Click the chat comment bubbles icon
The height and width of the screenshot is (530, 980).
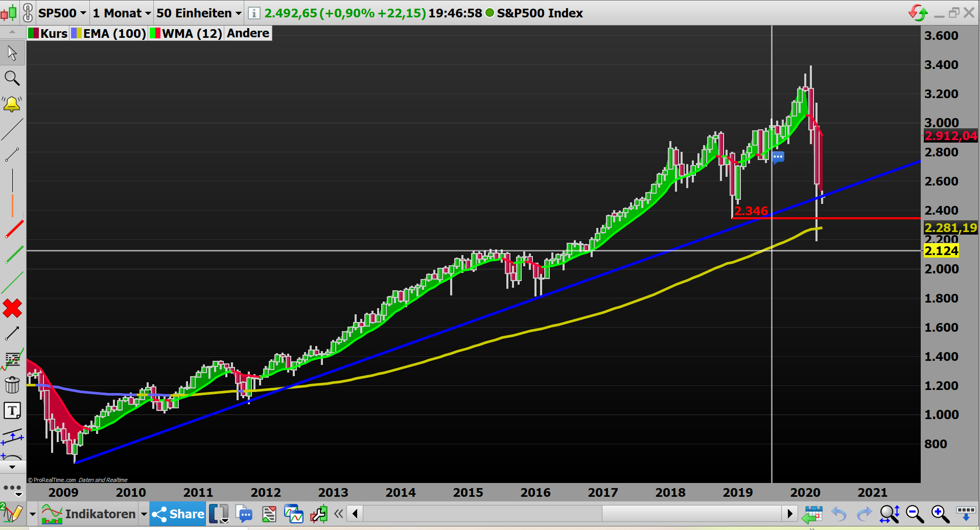pos(245,514)
